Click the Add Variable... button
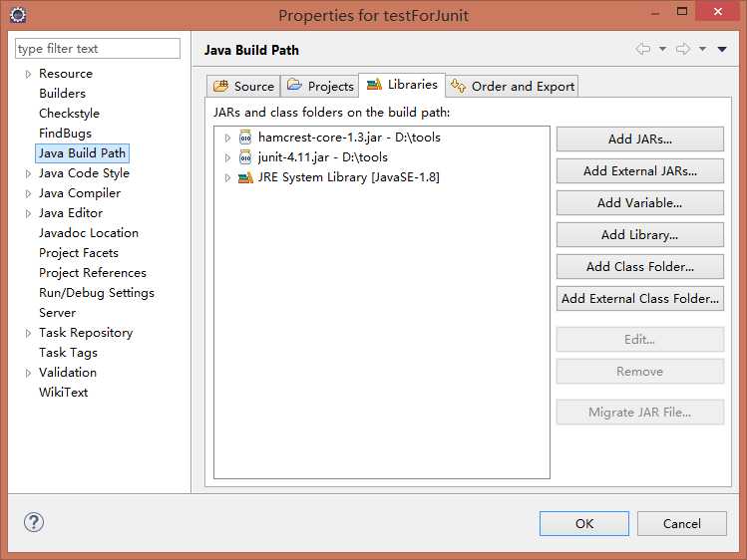This screenshot has width=747, height=560. [640, 202]
